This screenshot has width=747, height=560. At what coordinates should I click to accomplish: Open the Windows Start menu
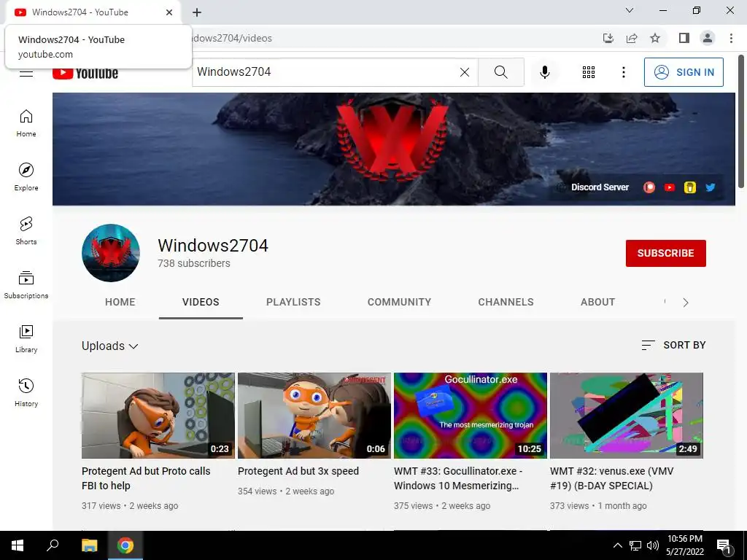click(18, 545)
